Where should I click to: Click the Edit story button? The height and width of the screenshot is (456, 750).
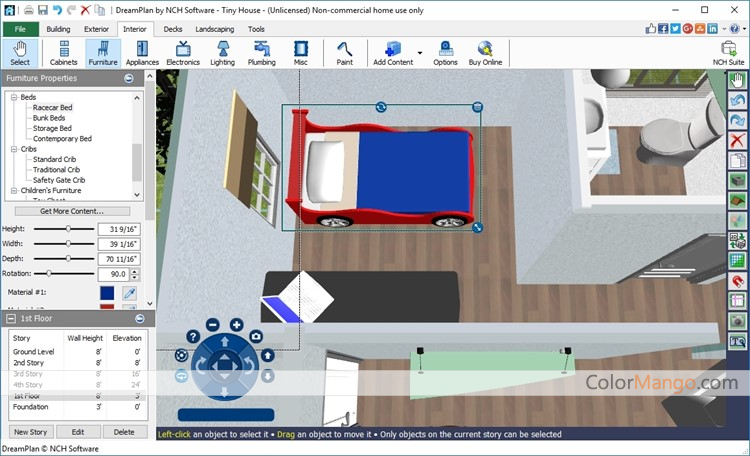[x=78, y=432]
